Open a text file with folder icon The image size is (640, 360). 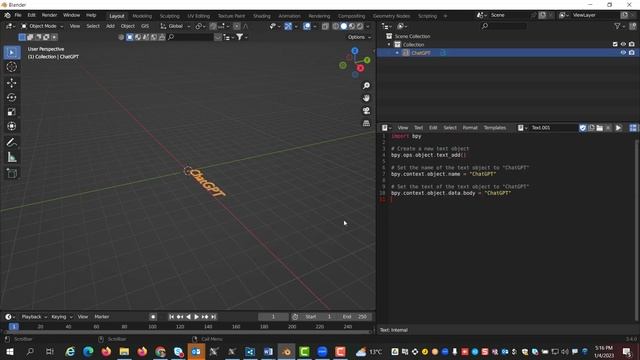600,128
